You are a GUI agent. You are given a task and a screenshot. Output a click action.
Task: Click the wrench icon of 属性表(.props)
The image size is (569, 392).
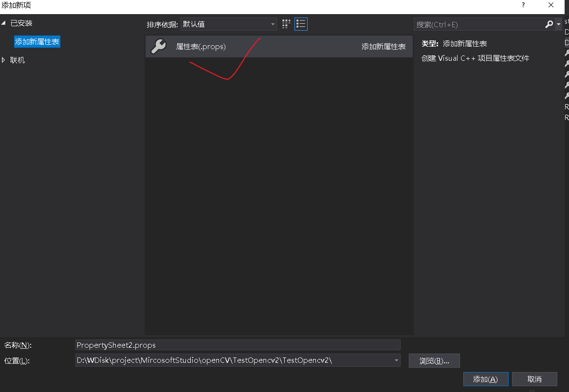click(159, 46)
